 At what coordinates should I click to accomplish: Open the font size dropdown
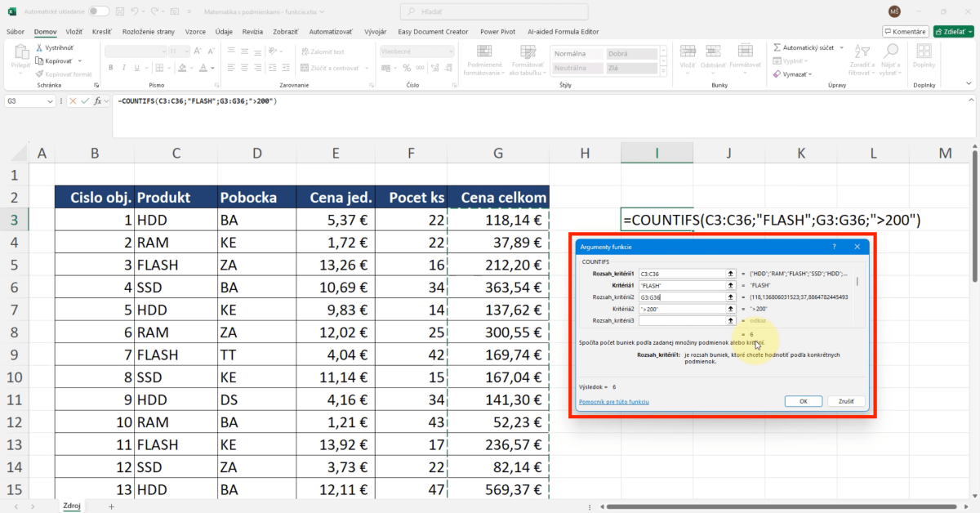tap(187, 51)
